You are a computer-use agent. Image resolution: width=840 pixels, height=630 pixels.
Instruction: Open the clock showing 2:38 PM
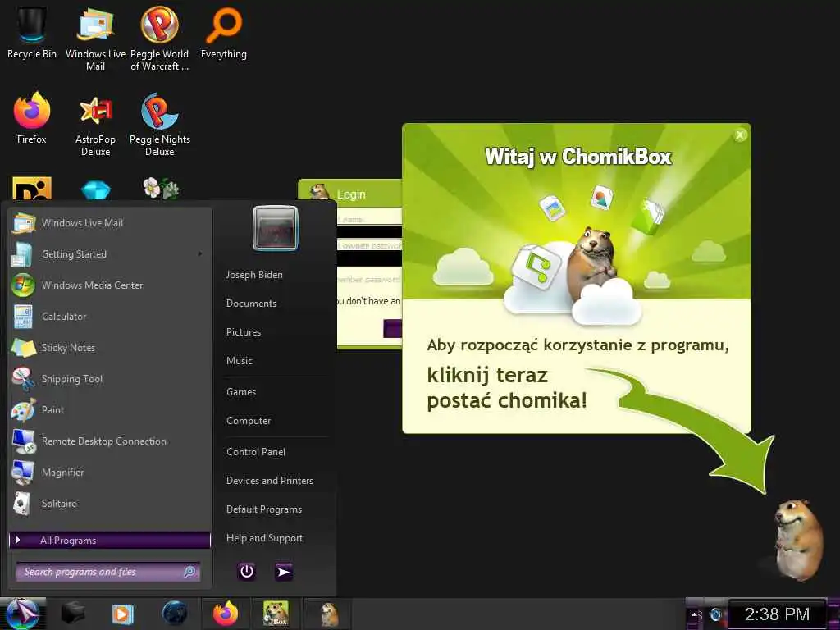click(x=777, y=614)
